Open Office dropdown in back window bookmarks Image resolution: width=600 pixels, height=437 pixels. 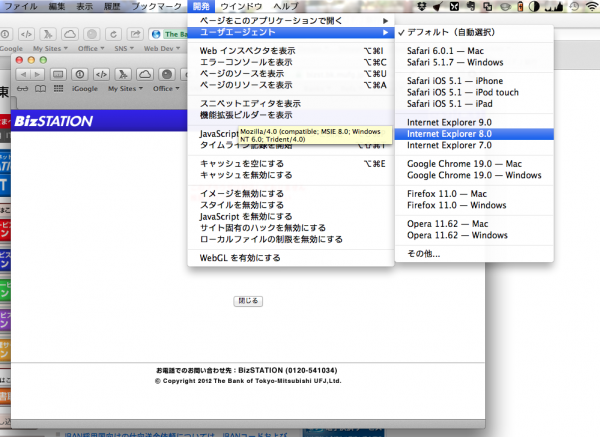(91, 49)
